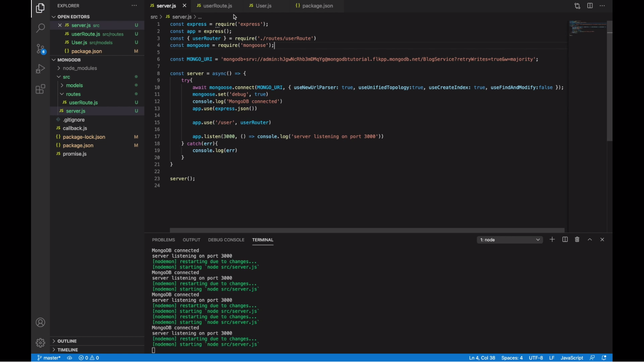This screenshot has height=362, width=644.
Task: Switch to the PROBLEMS panel tab
Action: tap(163, 240)
